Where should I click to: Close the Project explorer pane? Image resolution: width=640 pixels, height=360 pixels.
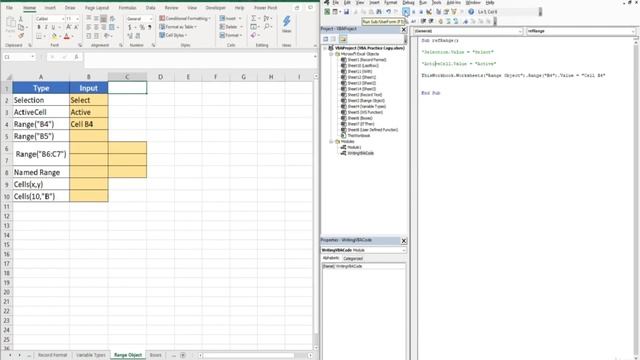point(404,29)
